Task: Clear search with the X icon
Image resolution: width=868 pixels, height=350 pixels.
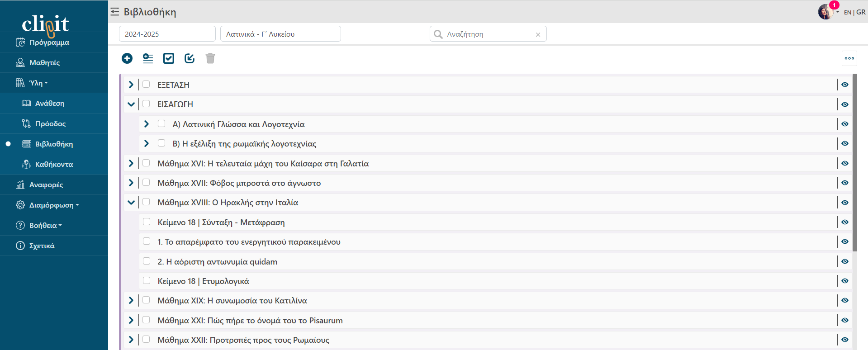Action: tap(538, 34)
